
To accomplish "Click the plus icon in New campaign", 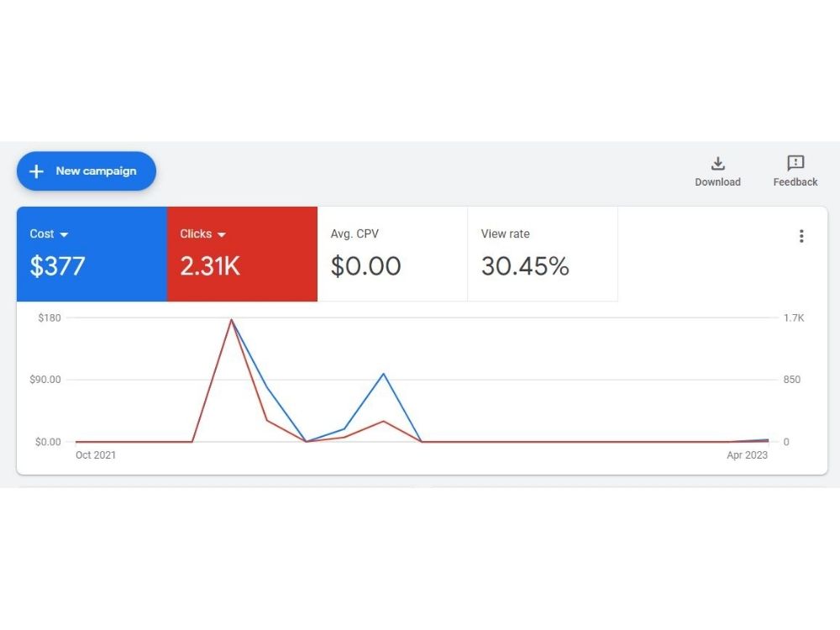I will (x=36, y=171).
